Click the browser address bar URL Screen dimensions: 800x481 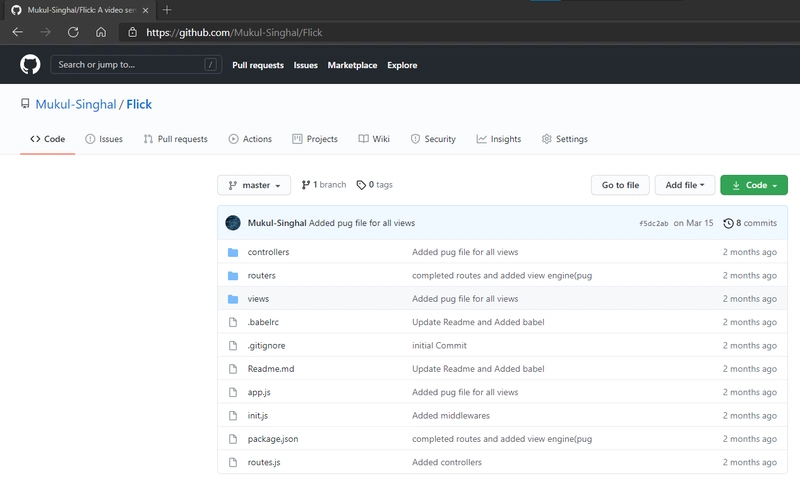coord(234,33)
